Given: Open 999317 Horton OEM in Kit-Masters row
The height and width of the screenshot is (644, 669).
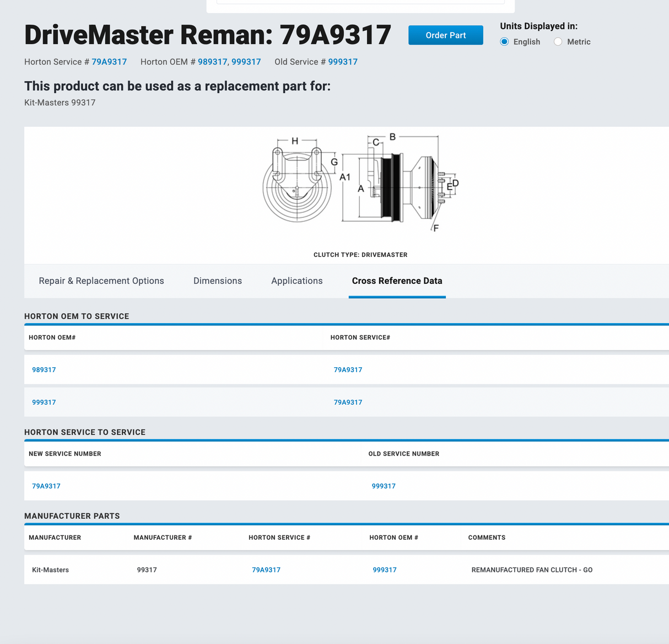Looking at the screenshot, I should pos(385,570).
